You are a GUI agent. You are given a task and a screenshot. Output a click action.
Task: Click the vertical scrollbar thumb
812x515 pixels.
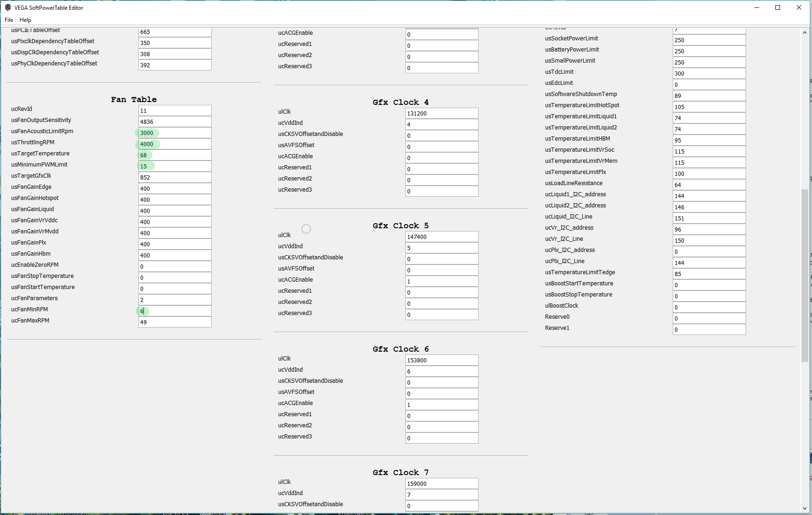tap(805, 276)
